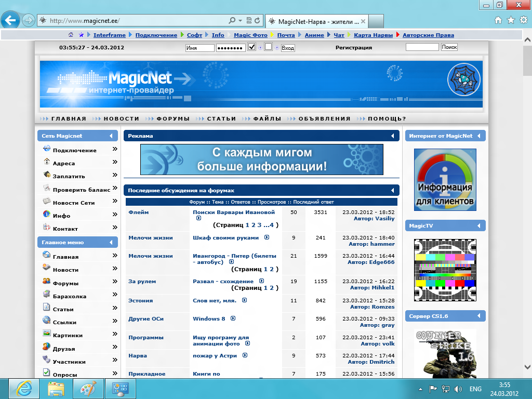Open the Interframe link in links bar
Viewport: 532px width, 399px height.
point(110,35)
